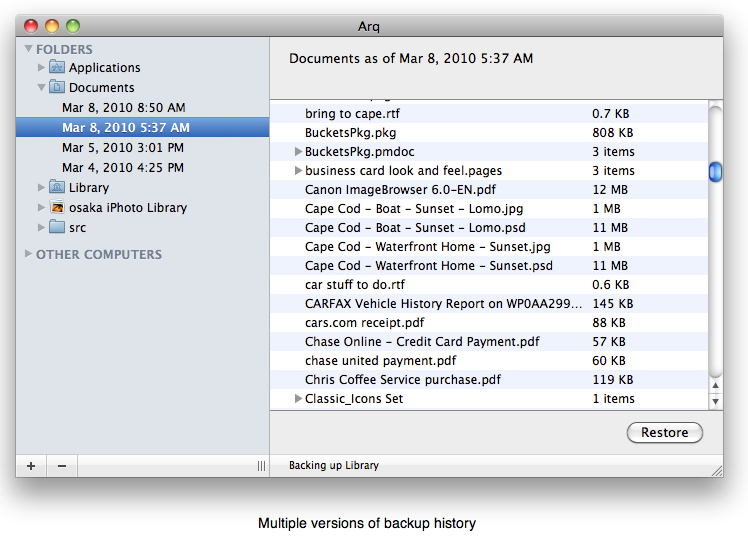748x553 pixels.
Task: Expand the osaka iPhoto Library folder
Action: tap(42, 208)
